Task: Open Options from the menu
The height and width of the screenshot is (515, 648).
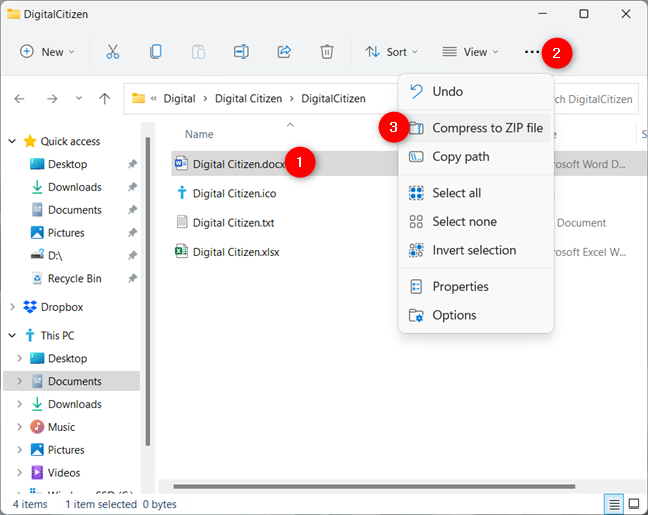Action: coord(476,315)
